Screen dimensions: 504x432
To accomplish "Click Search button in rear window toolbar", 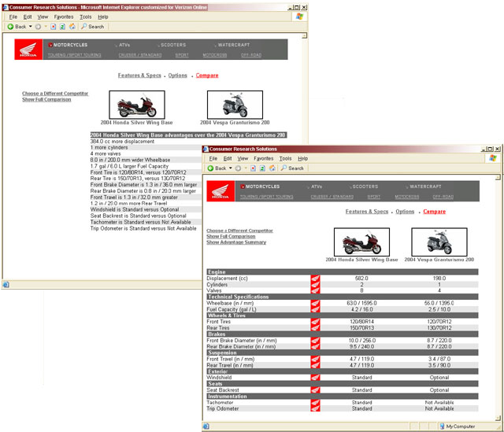I will [93, 27].
